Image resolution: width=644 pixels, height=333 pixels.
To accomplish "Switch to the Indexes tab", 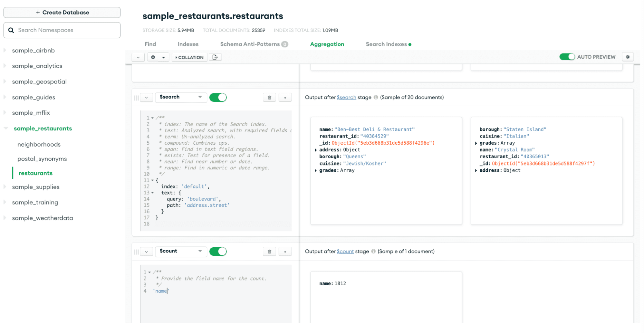I will click(188, 44).
